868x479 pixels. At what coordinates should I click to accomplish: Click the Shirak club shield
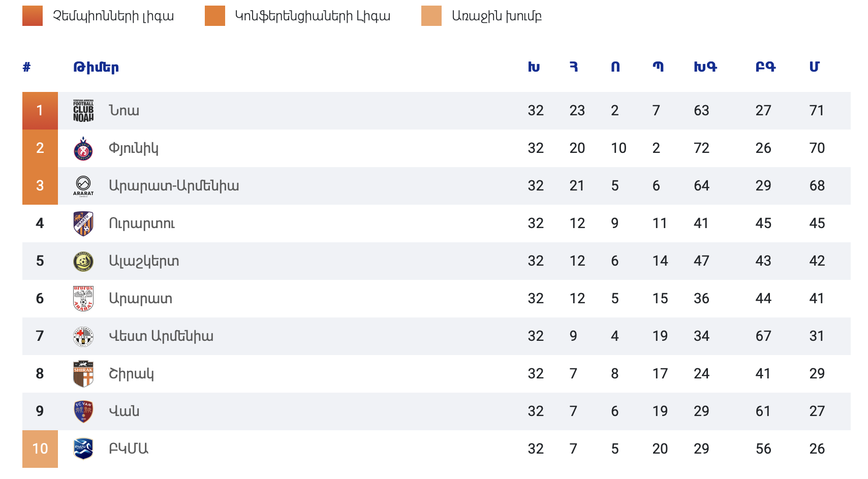83,374
